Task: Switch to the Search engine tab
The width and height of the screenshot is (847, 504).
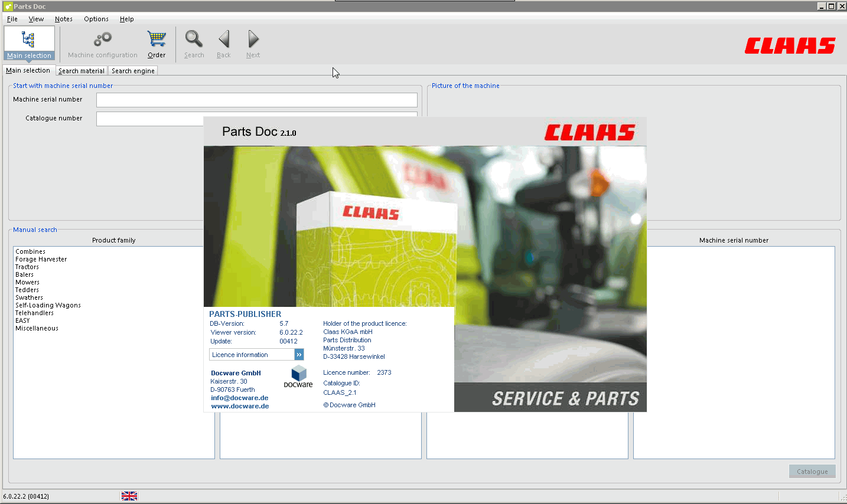Action: pyautogui.click(x=132, y=70)
